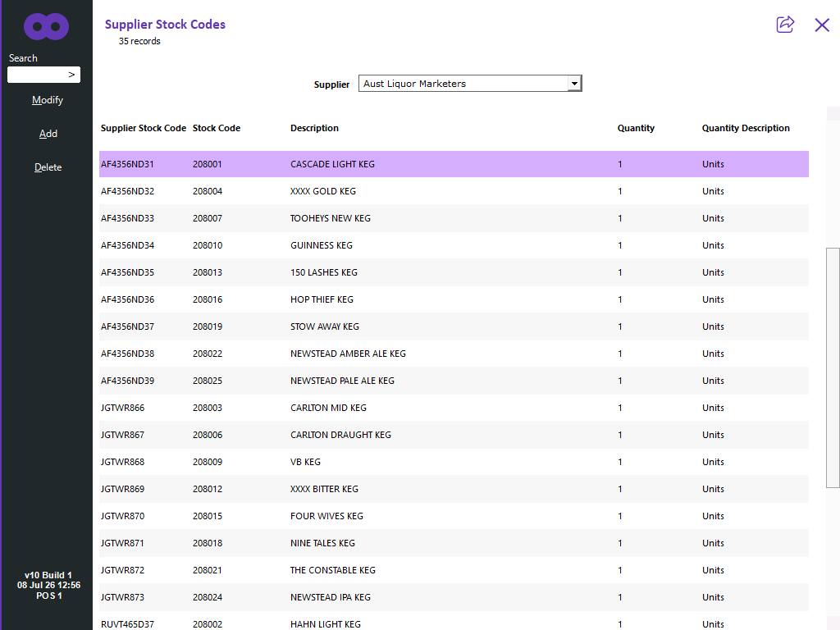The height and width of the screenshot is (630, 840).
Task: Select the XXXX GOLD KEG row
Action: 454,191
